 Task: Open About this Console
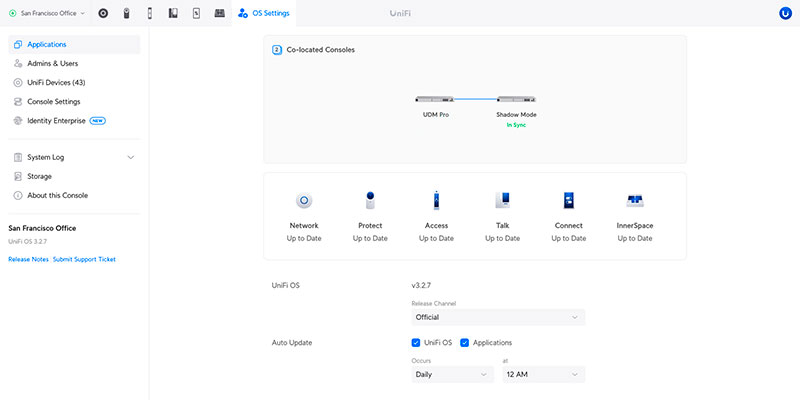74,195
